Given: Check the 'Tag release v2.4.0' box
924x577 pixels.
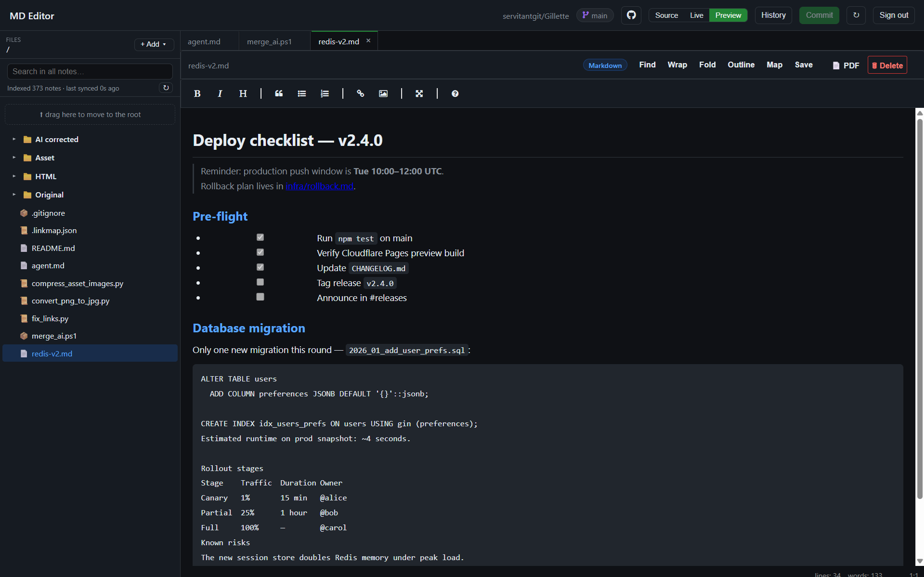Looking at the screenshot, I should tap(260, 282).
